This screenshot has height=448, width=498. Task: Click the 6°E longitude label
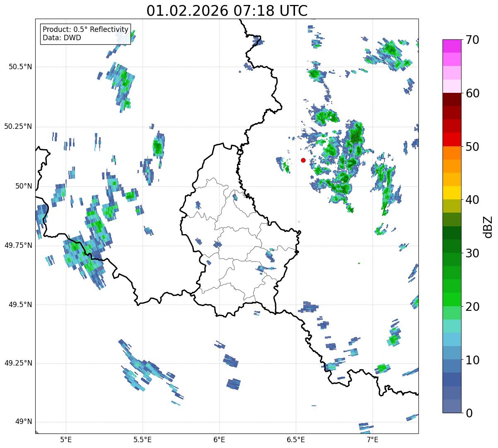point(219,439)
